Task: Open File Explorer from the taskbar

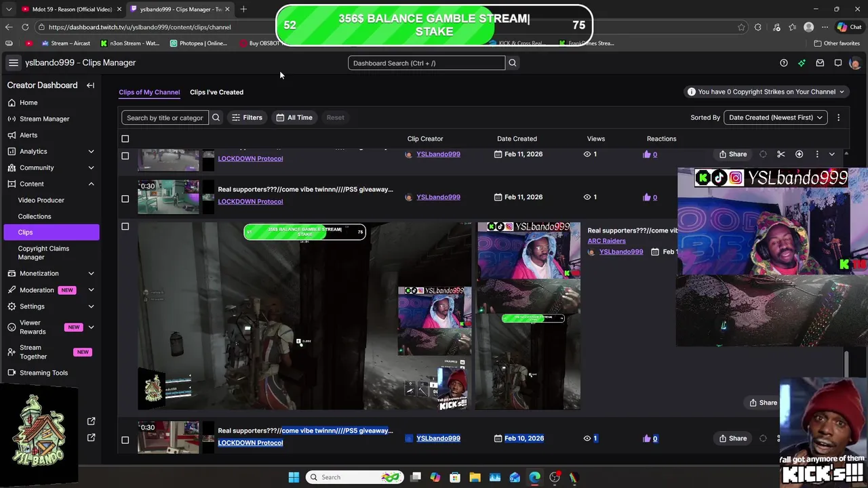Action: (x=475, y=477)
